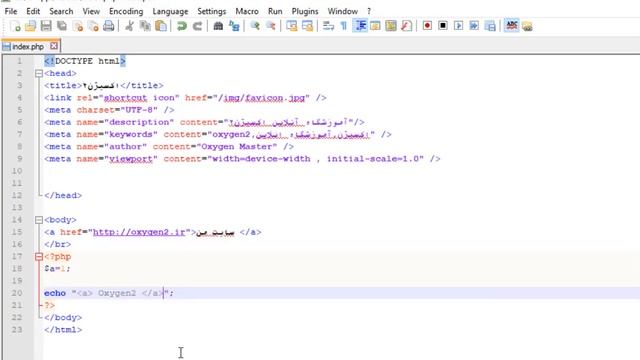Start macro recording with red circle

[427, 26]
